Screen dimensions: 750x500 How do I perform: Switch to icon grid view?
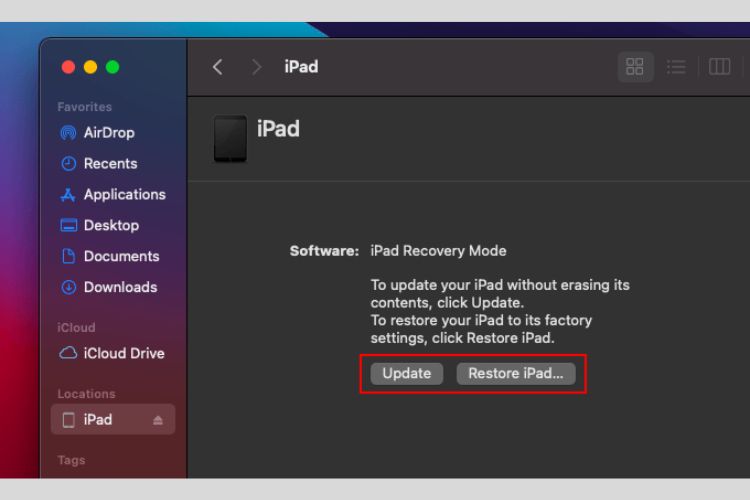(635, 67)
